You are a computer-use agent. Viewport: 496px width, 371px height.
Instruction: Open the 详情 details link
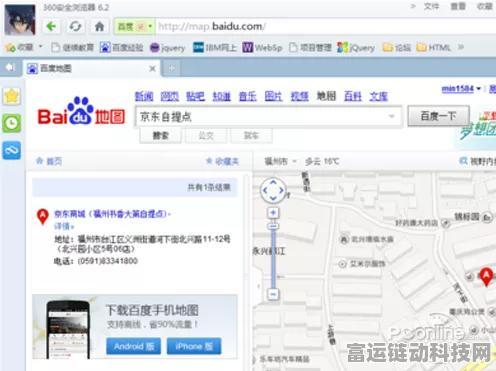[64, 226]
